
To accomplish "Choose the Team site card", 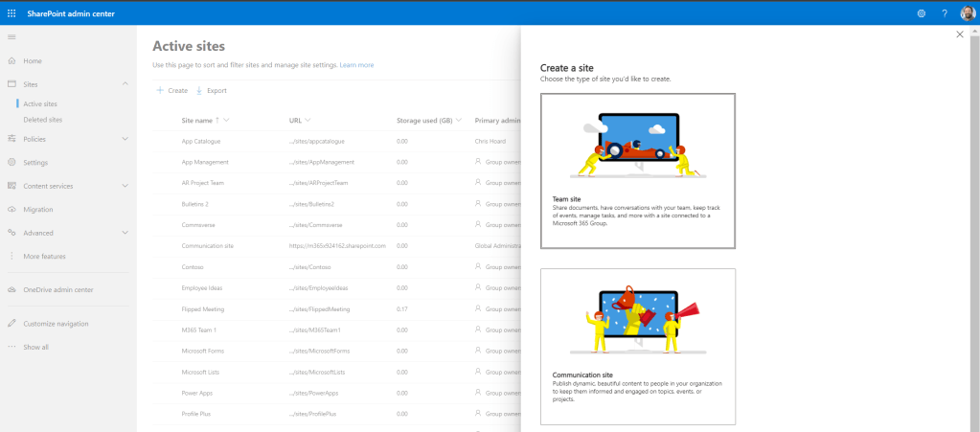I will (x=637, y=171).
